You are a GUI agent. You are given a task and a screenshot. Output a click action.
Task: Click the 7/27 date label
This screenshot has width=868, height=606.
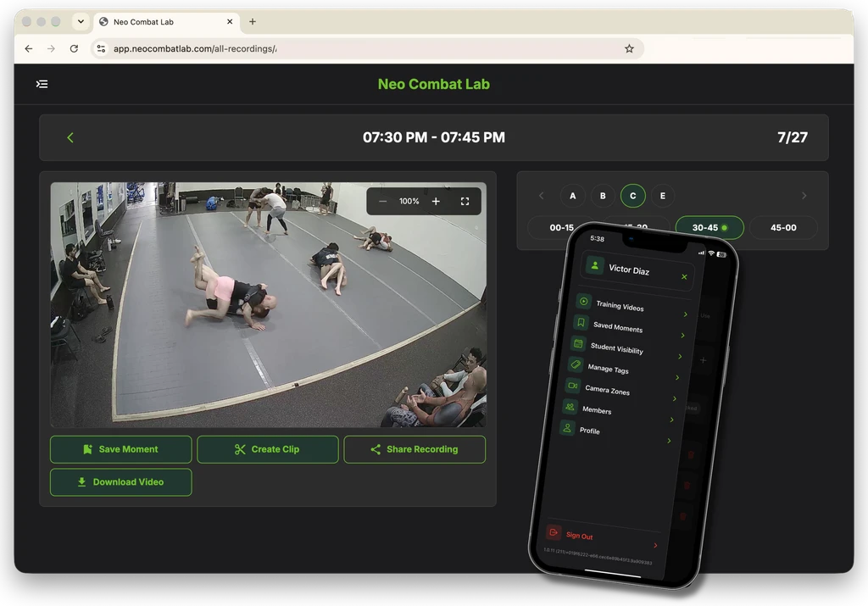coord(793,137)
